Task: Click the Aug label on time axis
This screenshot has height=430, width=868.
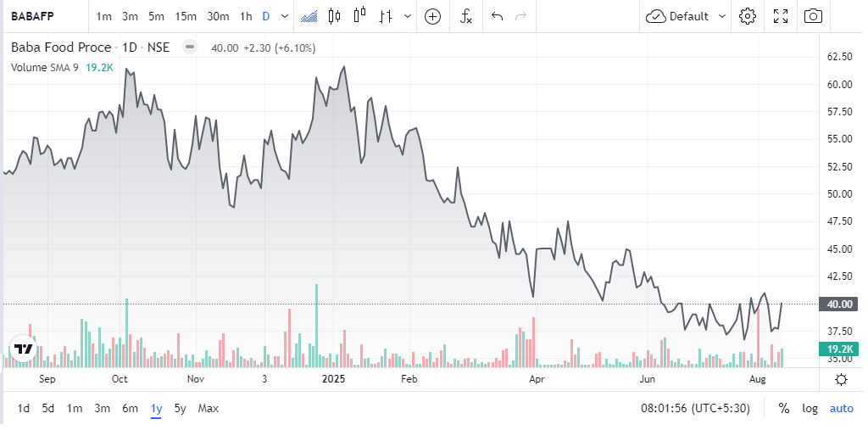Action: tap(757, 379)
